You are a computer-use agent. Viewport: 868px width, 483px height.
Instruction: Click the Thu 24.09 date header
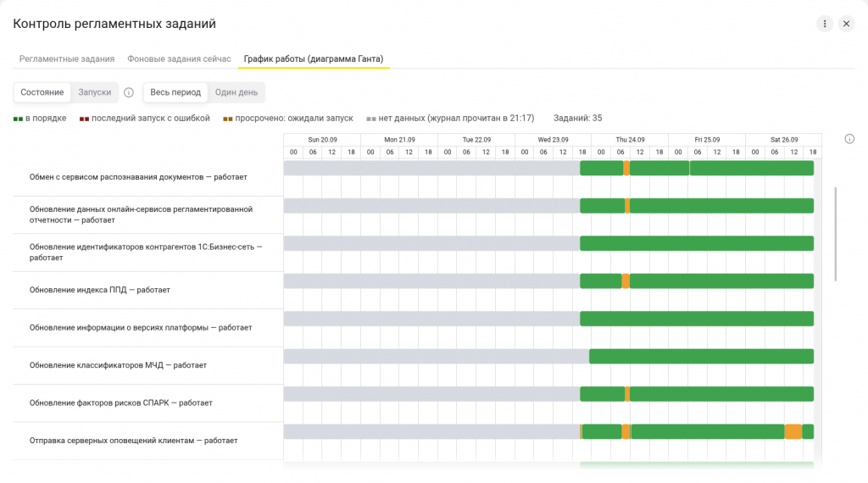[630, 140]
